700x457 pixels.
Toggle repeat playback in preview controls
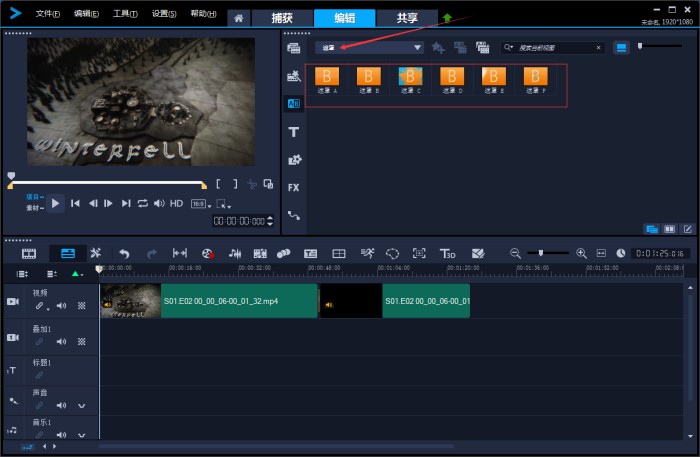point(142,203)
